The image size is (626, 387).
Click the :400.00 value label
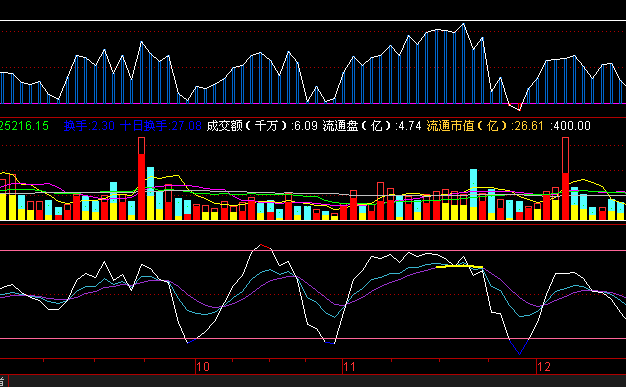570,126
